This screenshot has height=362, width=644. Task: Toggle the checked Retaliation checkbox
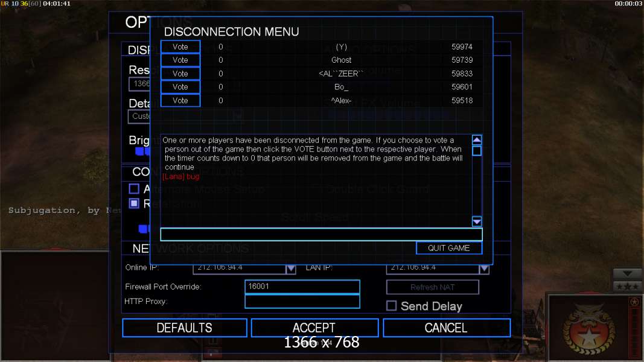[134, 203]
